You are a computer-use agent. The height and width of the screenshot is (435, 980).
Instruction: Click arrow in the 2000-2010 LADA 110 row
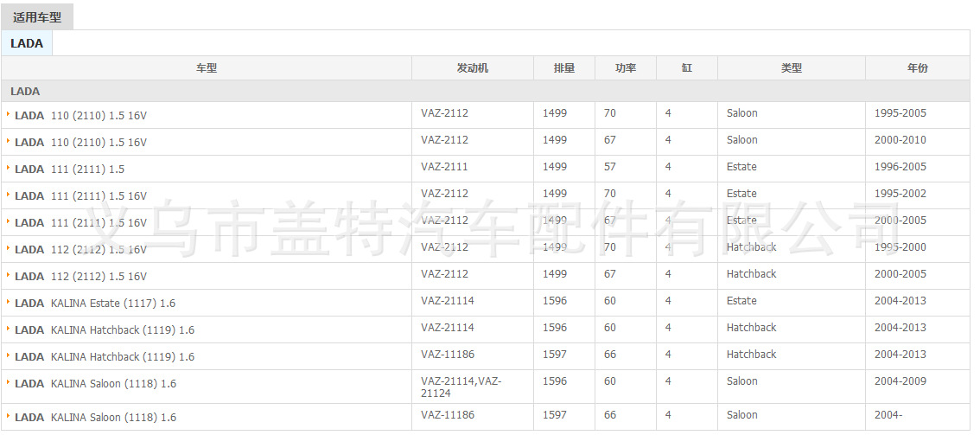point(8,141)
